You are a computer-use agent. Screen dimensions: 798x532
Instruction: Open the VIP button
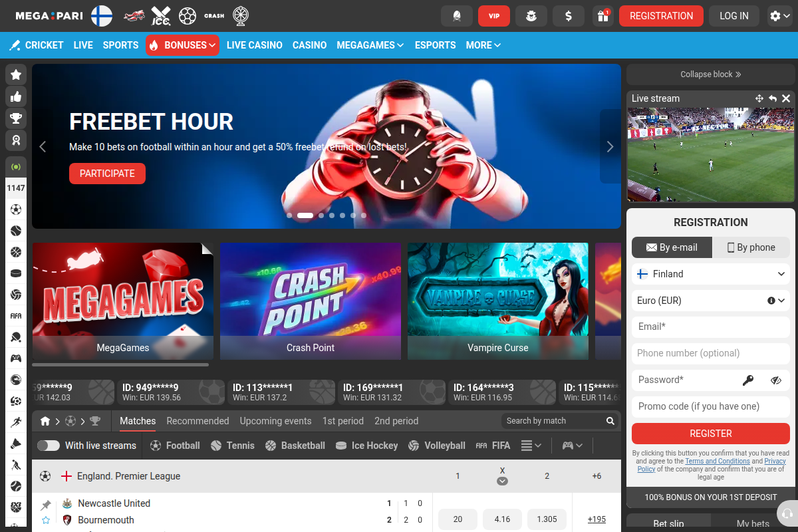pos(494,16)
